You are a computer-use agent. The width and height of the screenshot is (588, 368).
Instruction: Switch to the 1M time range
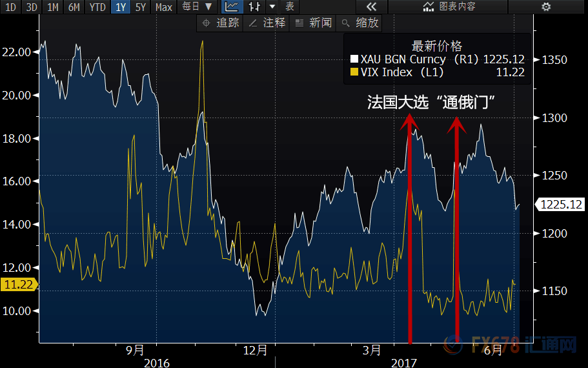tap(52, 6)
